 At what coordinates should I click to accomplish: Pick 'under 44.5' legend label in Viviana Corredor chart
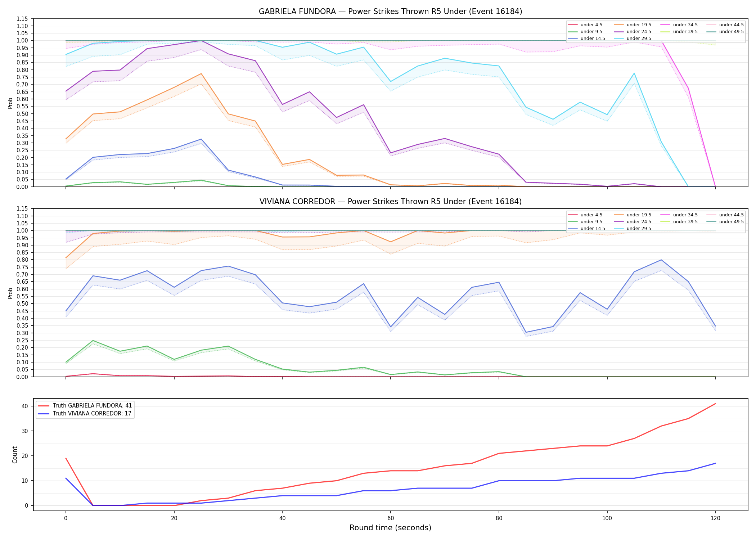pos(731,215)
